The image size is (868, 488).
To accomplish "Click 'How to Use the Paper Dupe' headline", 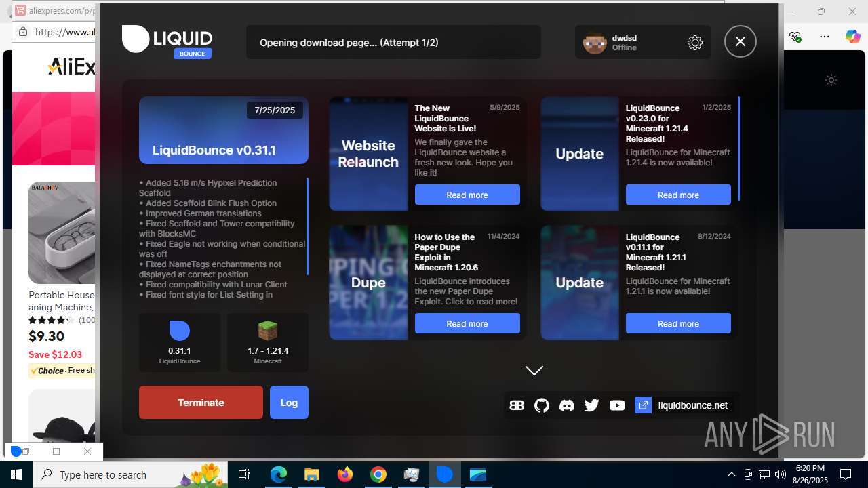I will 446,252.
